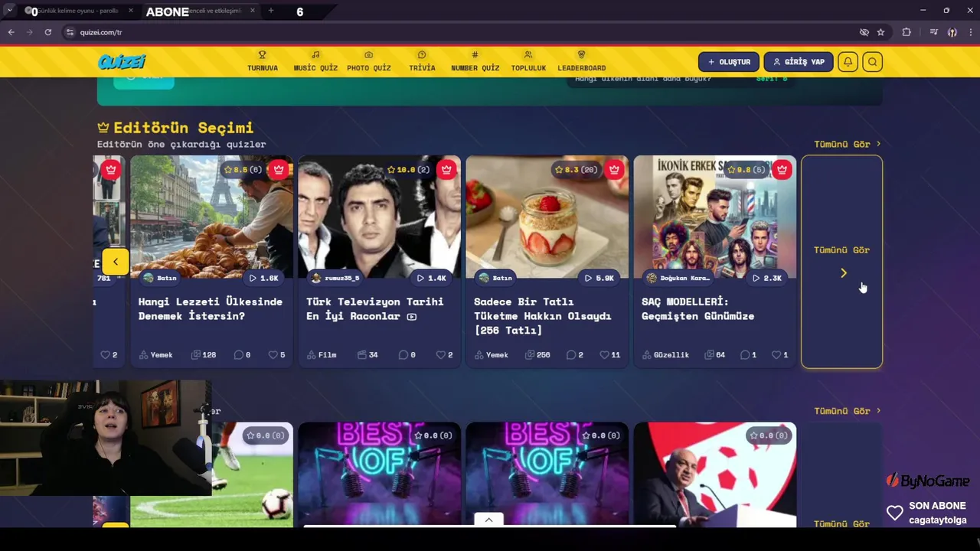
Task: Click 1.4K play count badge
Action: tap(431, 278)
